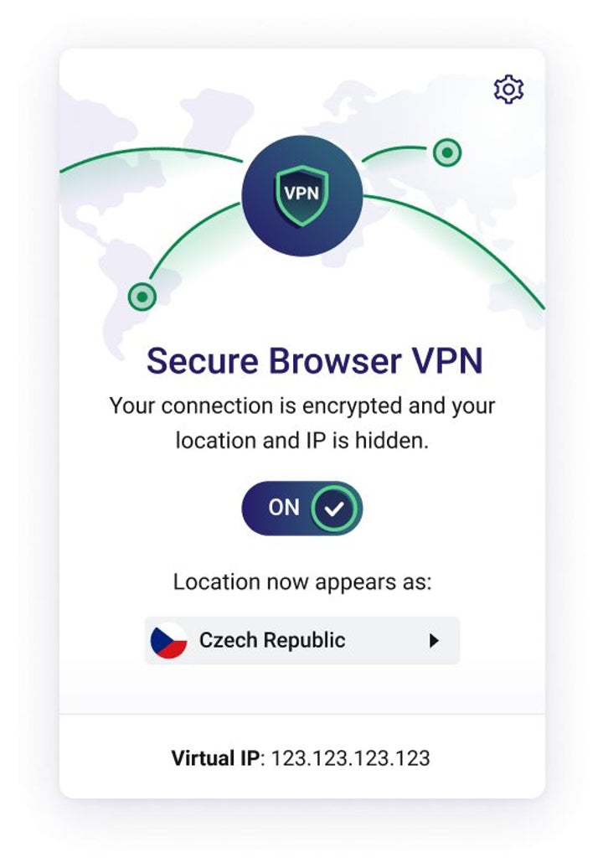Click the Location now appears as label
Screen dimensions: 603x868
(302, 582)
